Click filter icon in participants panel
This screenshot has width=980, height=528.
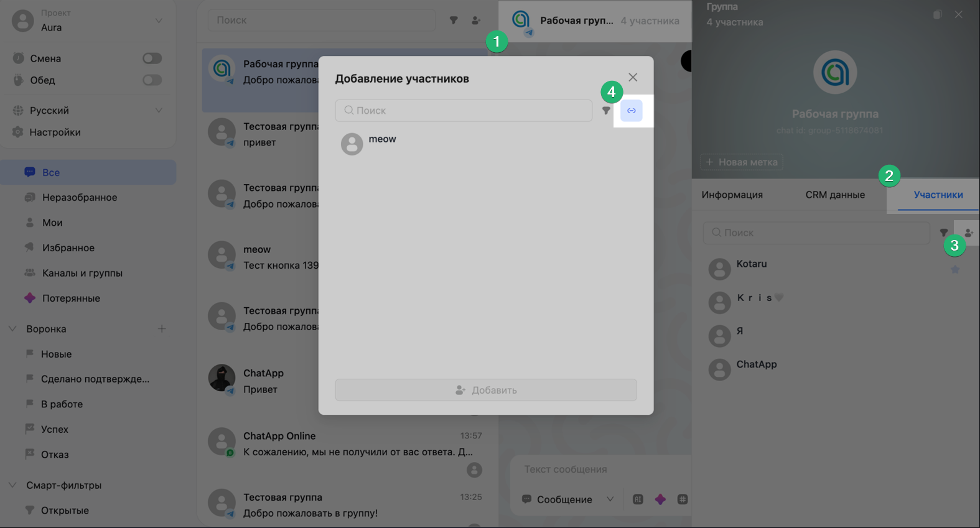tap(943, 233)
